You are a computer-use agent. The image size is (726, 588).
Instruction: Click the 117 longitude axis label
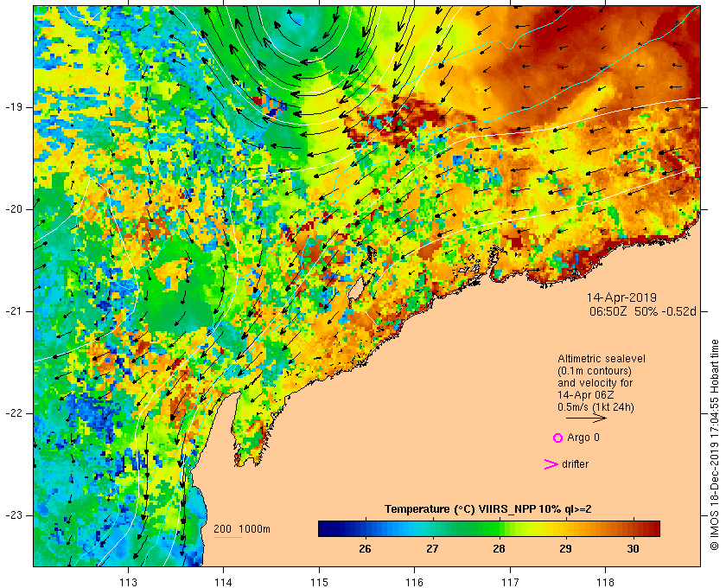510,581
